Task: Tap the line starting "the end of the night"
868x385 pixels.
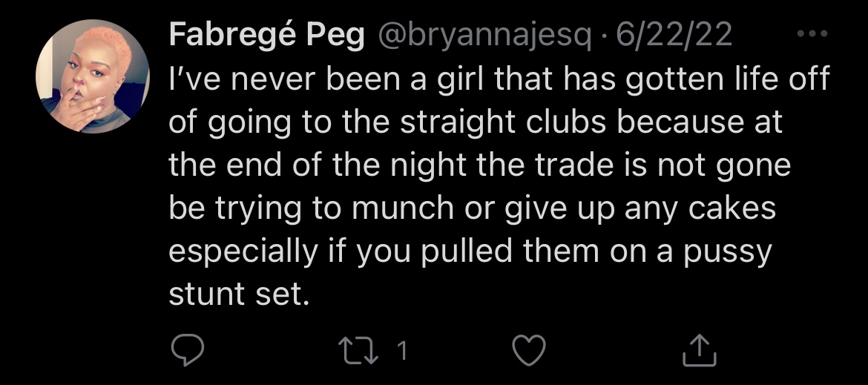Action: coord(479,165)
